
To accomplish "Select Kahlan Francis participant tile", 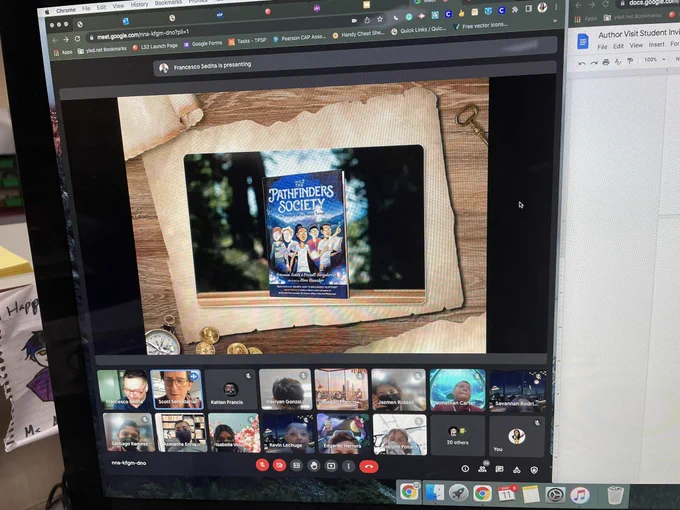I will tap(230, 389).
